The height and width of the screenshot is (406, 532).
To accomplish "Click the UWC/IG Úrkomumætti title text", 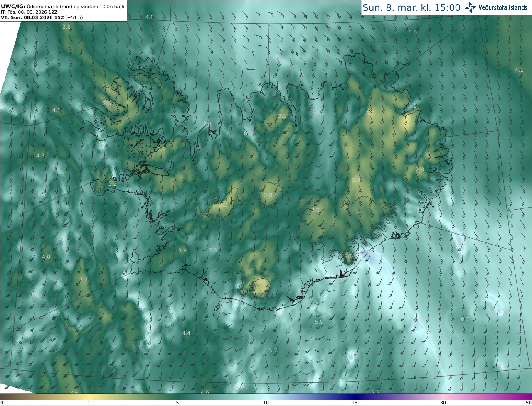I will (62, 6).
